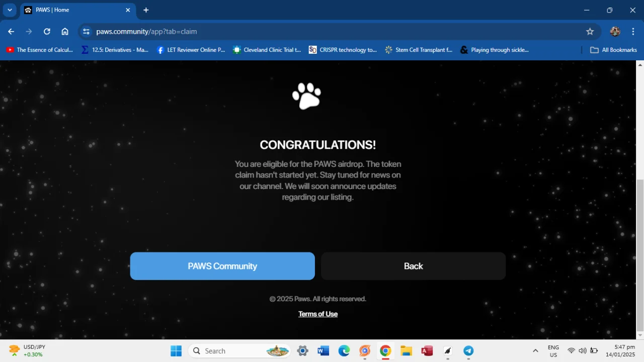
Task: Click the page scrollbar thumb
Action: pos(640,254)
